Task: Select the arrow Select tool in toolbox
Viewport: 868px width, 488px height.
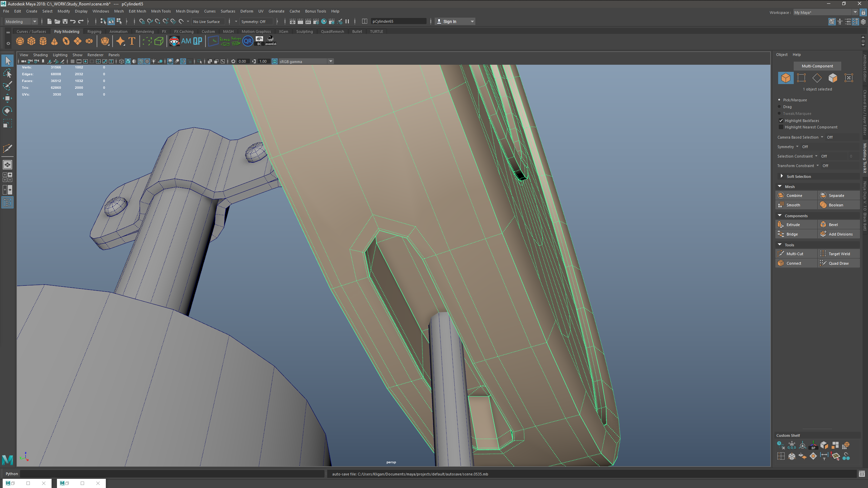Action: (x=7, y=61)
